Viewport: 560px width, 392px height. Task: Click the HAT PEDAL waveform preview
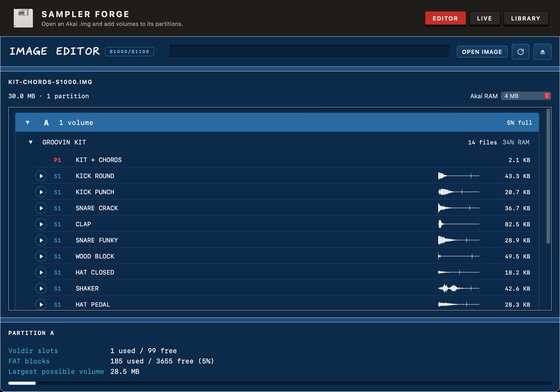[x=459, y=305]
